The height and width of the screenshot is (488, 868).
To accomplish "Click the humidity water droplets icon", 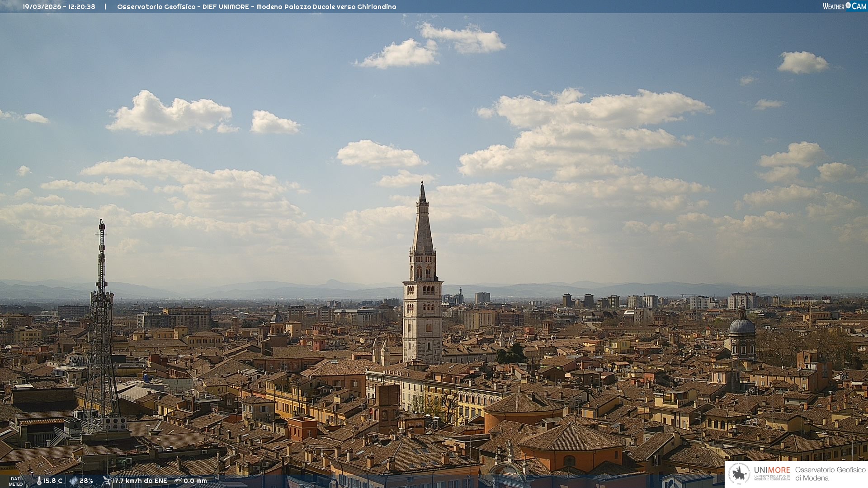I will (73, 481).
